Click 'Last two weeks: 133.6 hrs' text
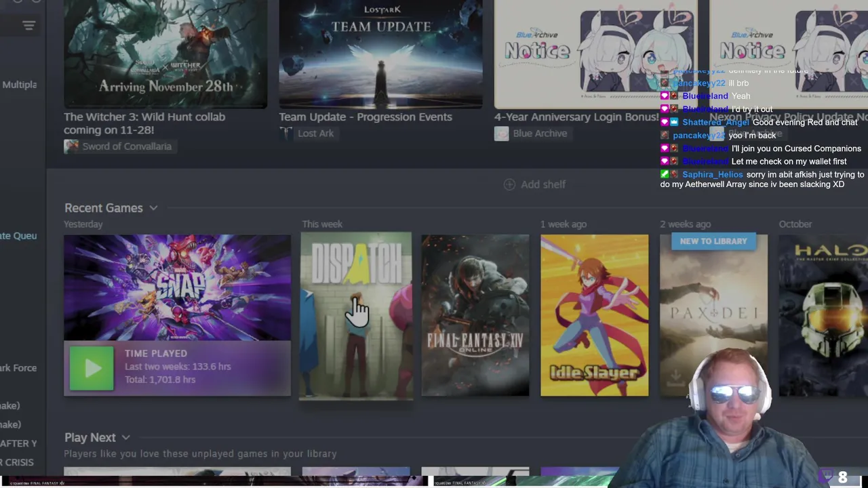Viewport: 868px width, 488px height. (178, 367)
